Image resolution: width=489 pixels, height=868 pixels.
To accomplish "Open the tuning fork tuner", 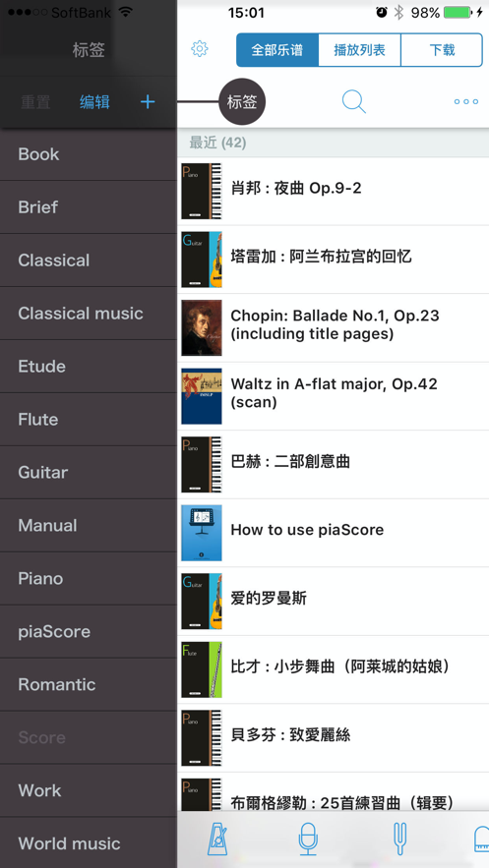I will (x=399, y=839).
